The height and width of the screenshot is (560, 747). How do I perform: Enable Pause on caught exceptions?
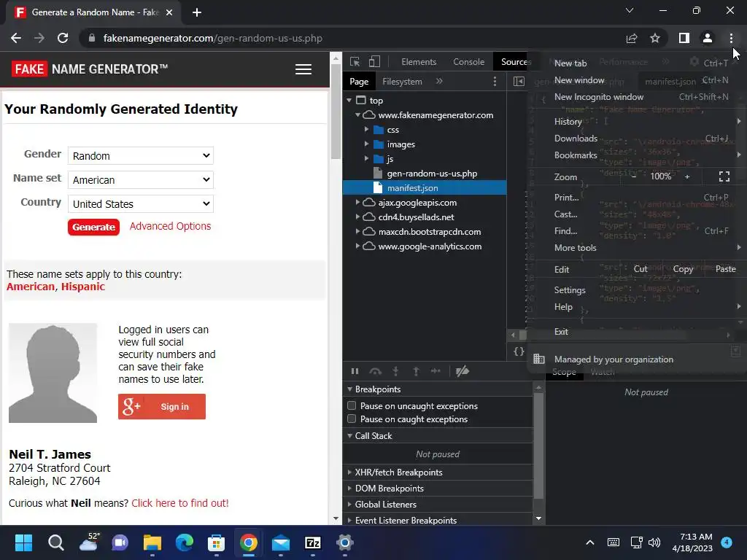(352, 419)
